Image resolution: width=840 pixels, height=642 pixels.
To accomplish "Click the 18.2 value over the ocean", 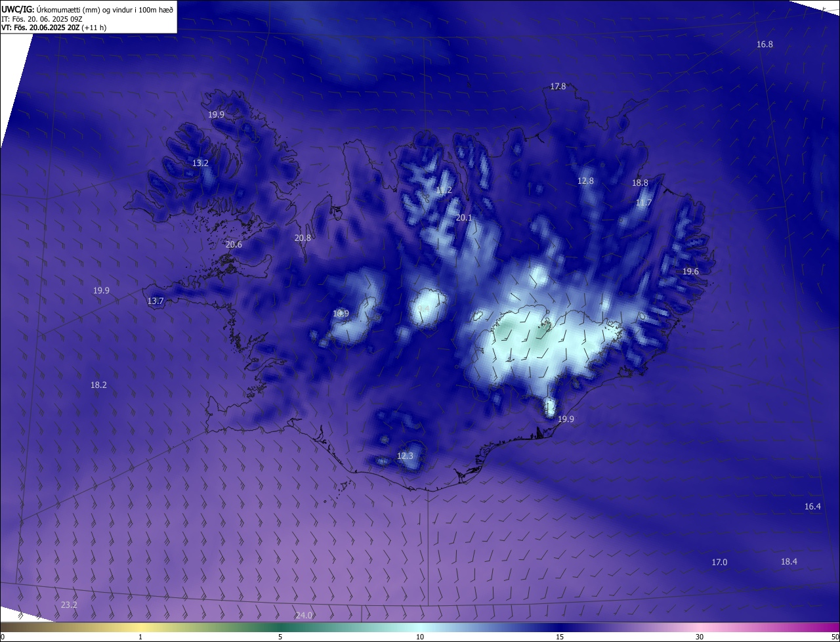I will coord(98,385).
